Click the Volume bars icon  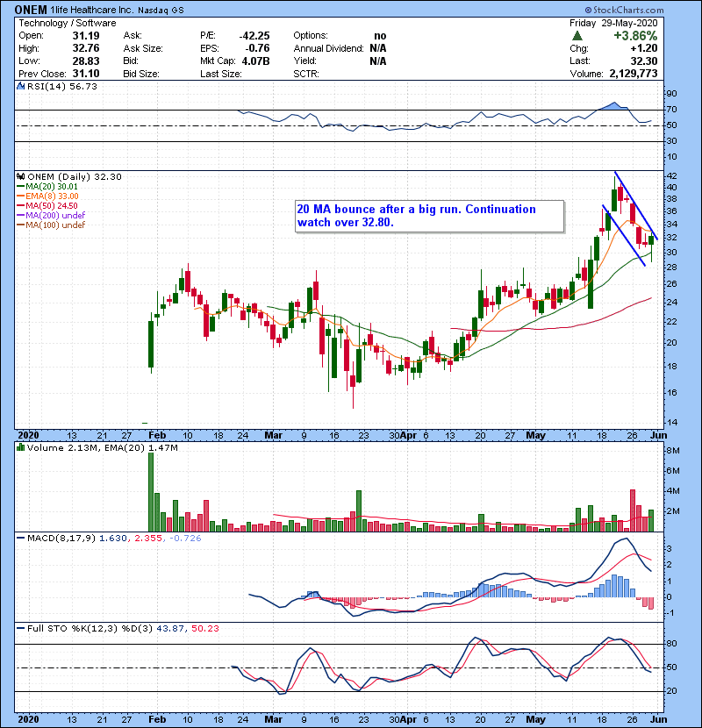[20, 448]
